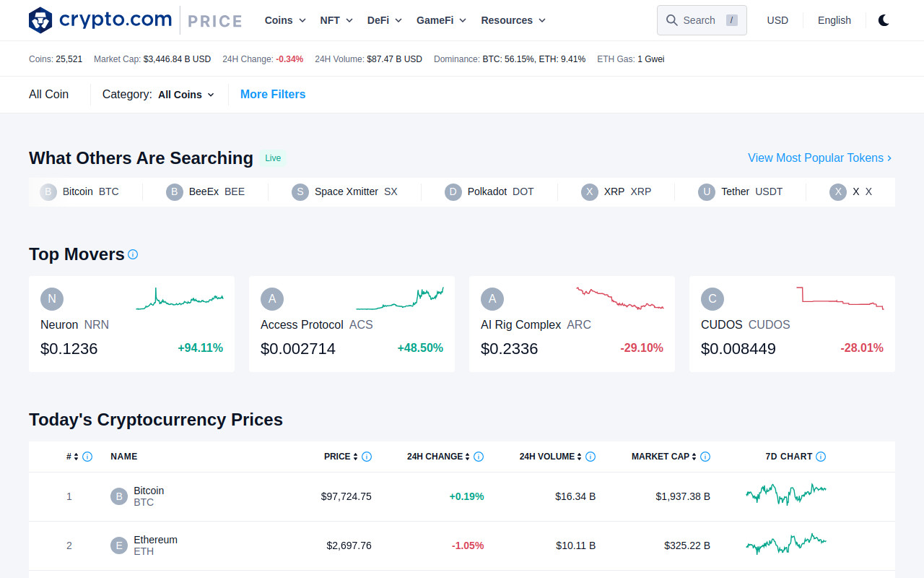Open the DeFi menu
This screenshot has width=924, height=578.
(385, 20)
